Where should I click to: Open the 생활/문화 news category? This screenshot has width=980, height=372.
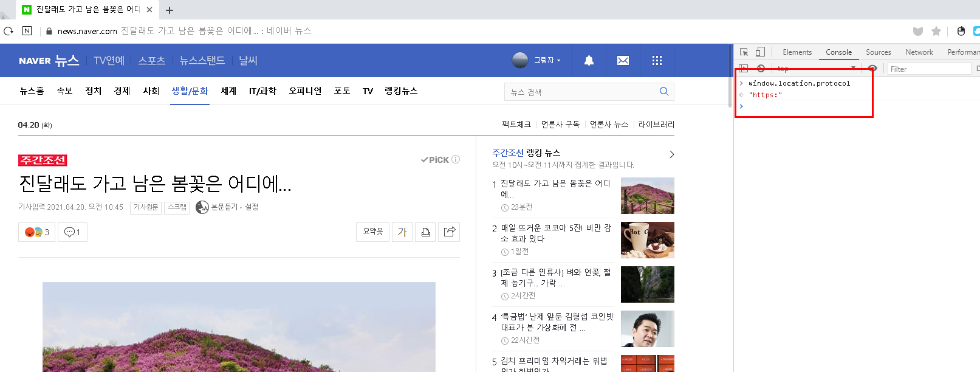[x=190, y=91]
